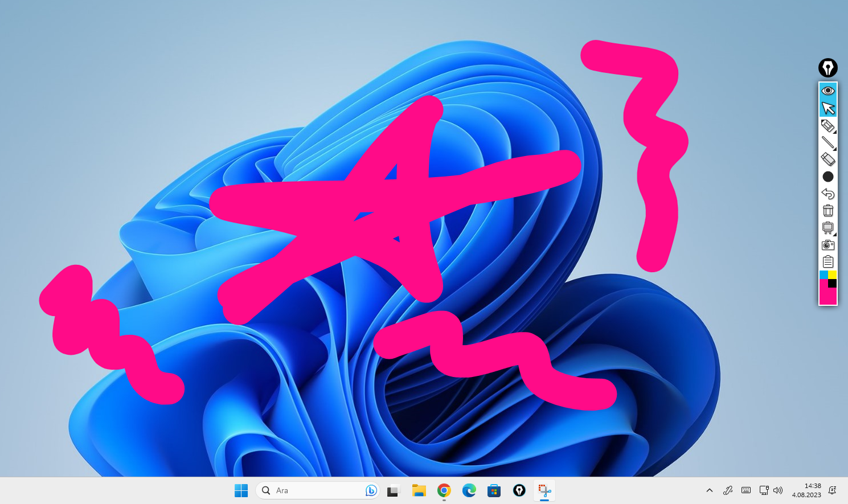Toggle ink visibility with the eye icon
The width and height of the screenshot is (848, 504).
coord(828,91)
